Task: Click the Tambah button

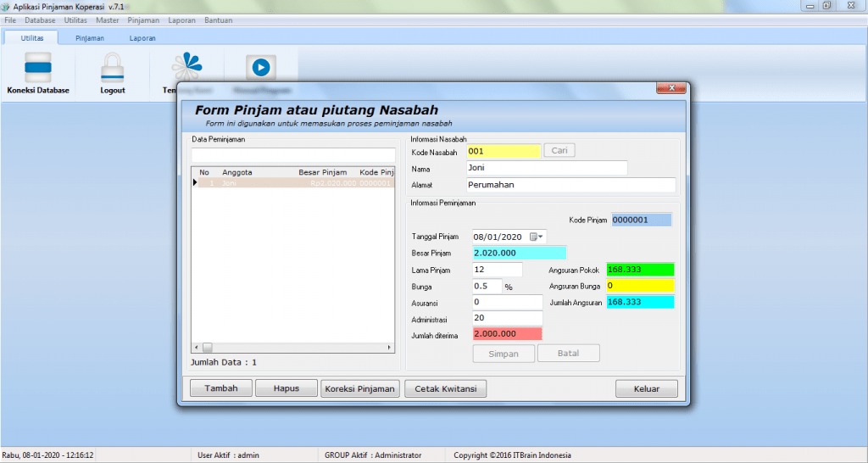Action: tap(221, 388)
